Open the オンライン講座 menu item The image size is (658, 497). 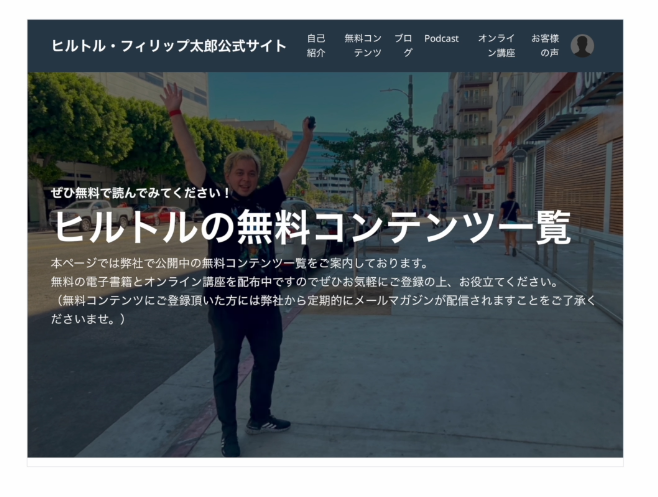tap(496, 46)
